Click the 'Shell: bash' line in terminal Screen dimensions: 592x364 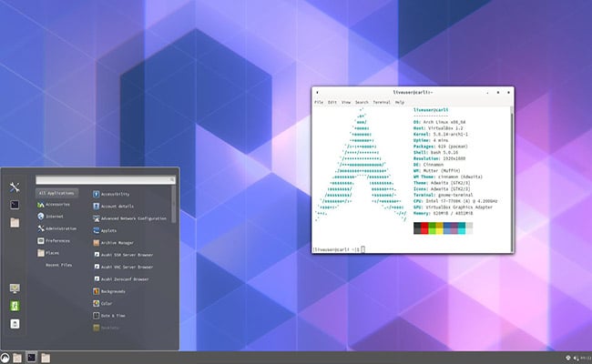[x=435, y=152]
